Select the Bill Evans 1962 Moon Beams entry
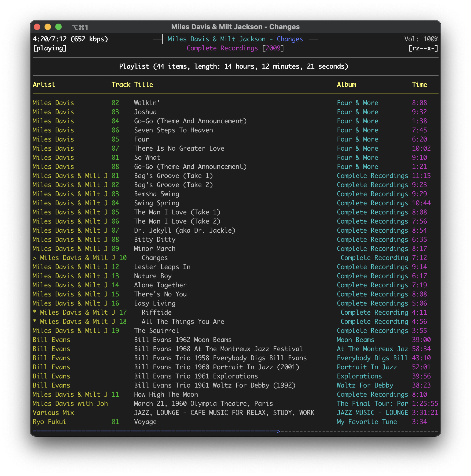 coord(235,340)
